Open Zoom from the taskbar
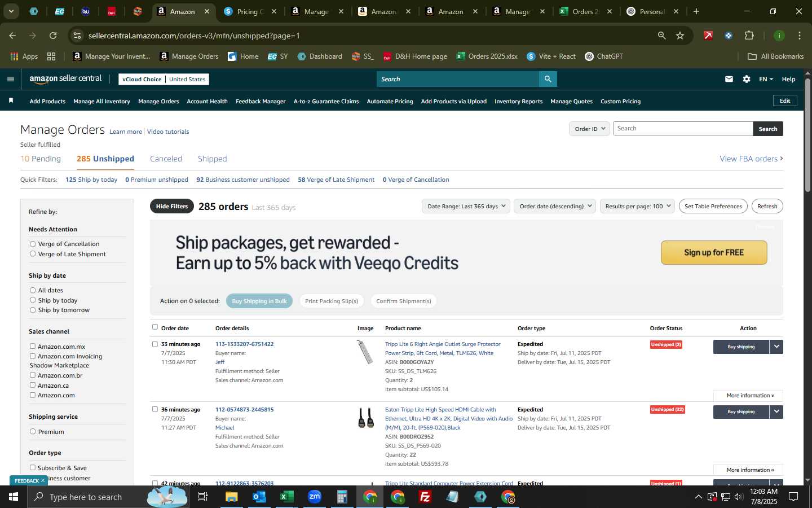Viewport: 812px width, 508px height. click(314, 497)
